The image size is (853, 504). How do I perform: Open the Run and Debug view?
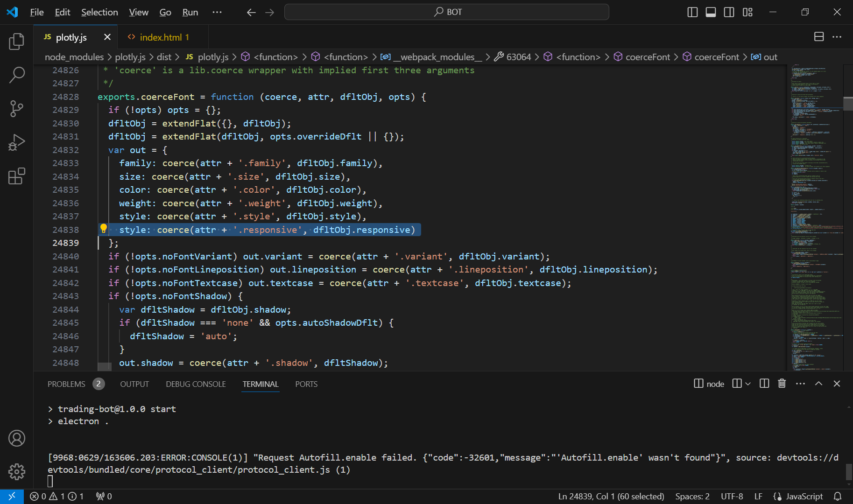[17, 142]
